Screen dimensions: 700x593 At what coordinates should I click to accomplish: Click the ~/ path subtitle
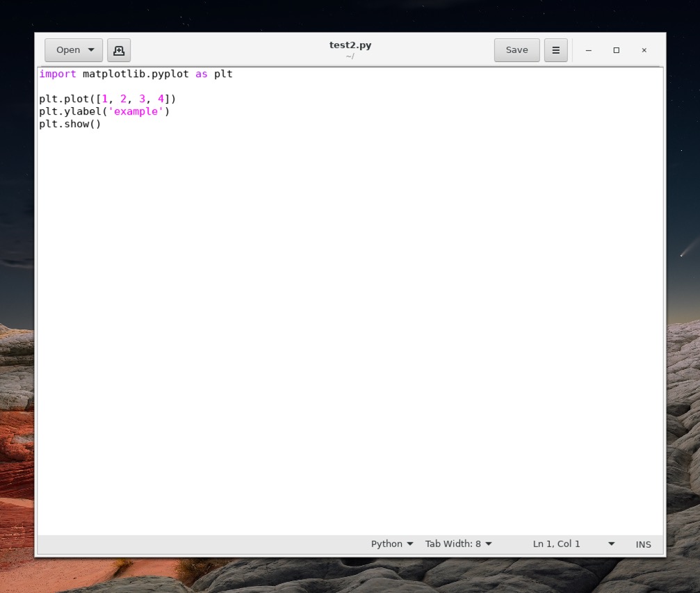pyautogui.click(x=350, y=56)
